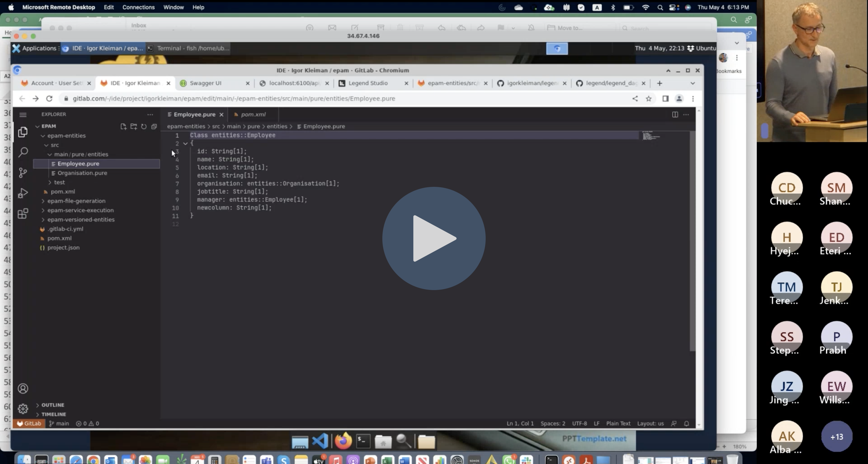868x464 pixels.
Task: Open the Connections menu in menu bar
Action: click(x=138, y=7)
